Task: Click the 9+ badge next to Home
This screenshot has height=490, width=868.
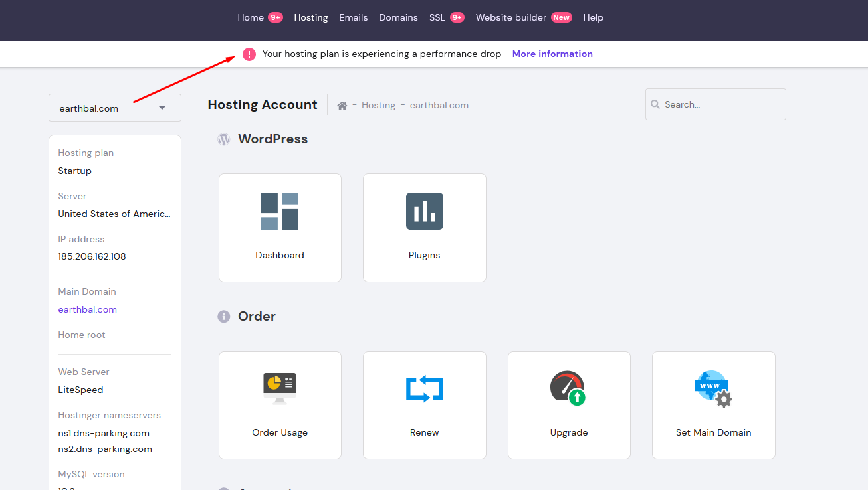Action: point(276,18)
